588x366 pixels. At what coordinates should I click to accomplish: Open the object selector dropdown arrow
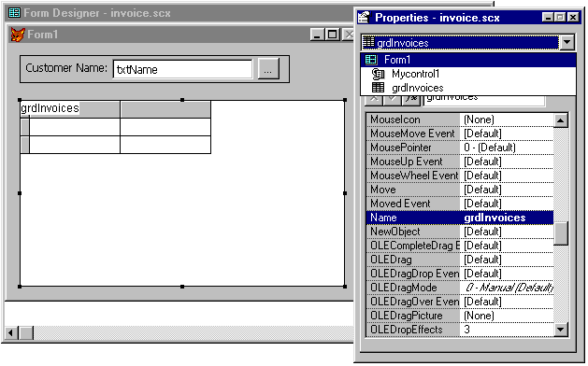coord(567,42)
